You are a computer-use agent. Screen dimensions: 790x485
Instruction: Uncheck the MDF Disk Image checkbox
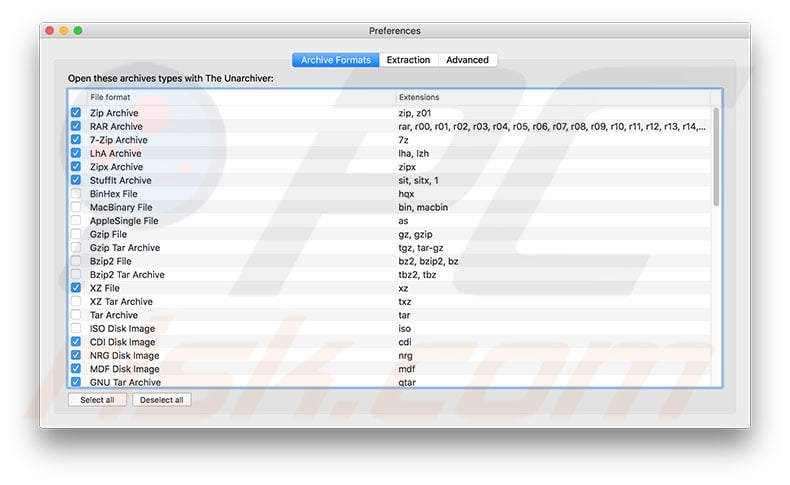click(76, 369)
